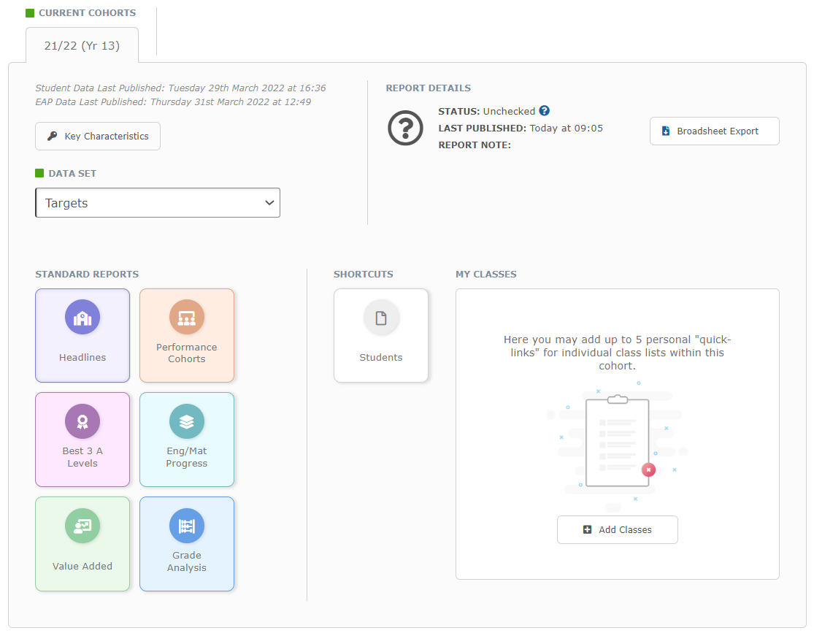Click the export icon in Broadsheet Export
Image resolution: width=814 pixels, height=644 pixels.
(665, 131)
